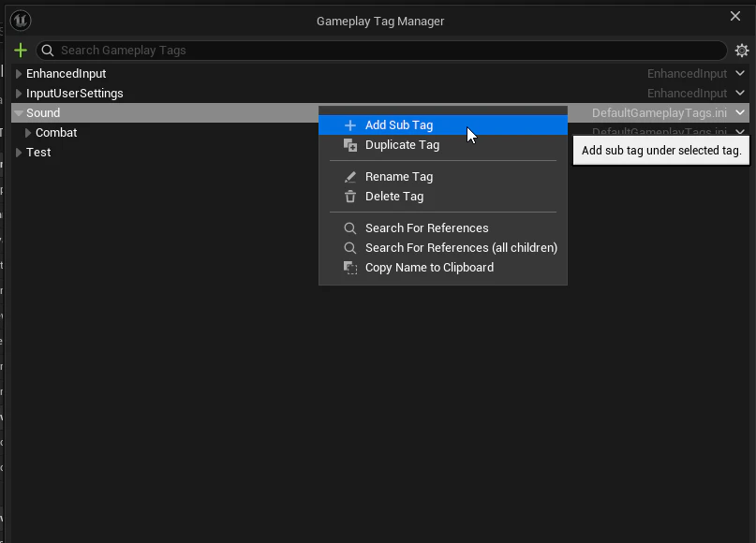Expand the InputUserSettings tag
This screenshot has width=756, height=543.
(x=19, y=94)
